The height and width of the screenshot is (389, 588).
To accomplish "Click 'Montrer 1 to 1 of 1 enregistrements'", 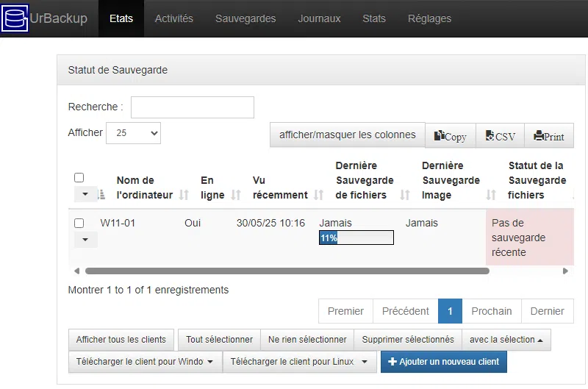I will pos(148,290).
